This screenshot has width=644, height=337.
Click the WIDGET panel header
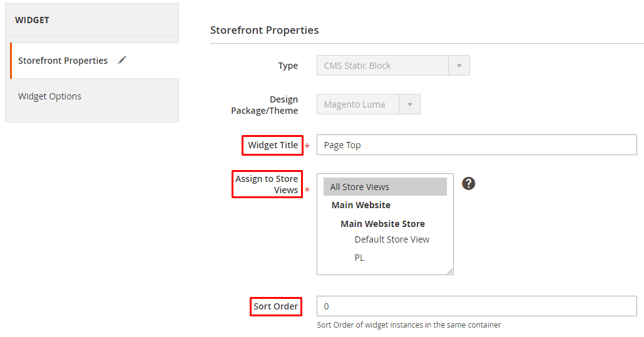coord(92,20)
